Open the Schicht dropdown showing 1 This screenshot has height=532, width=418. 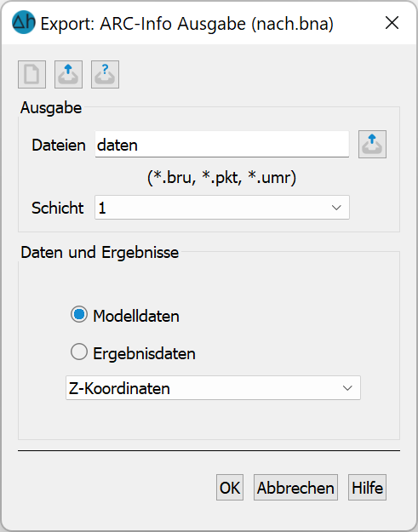coord(222,208)
